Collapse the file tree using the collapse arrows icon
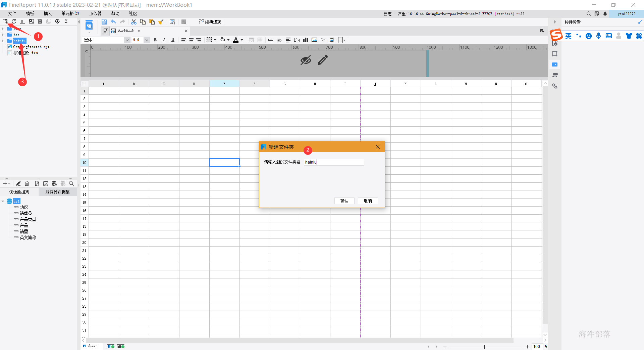The height and width of the screenshot is (350, 644). [66, 21]
